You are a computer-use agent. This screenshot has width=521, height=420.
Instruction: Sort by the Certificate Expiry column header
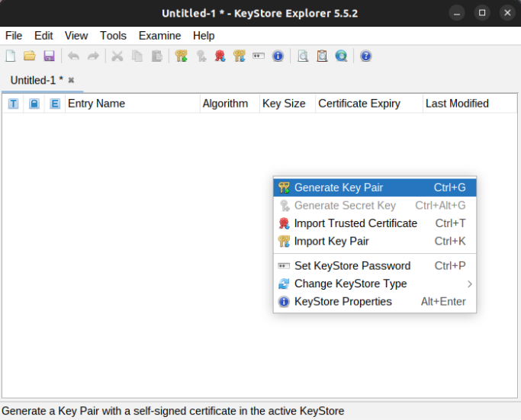click(369, 104)
